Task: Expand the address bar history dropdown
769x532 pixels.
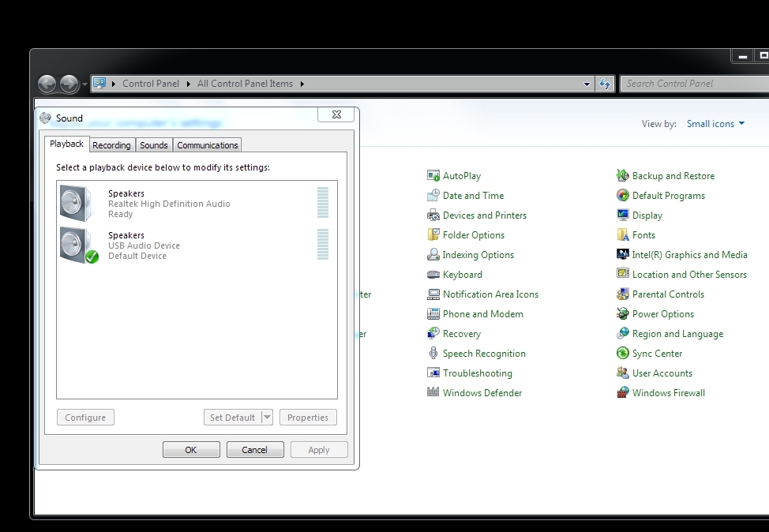Action: point(587,84)
